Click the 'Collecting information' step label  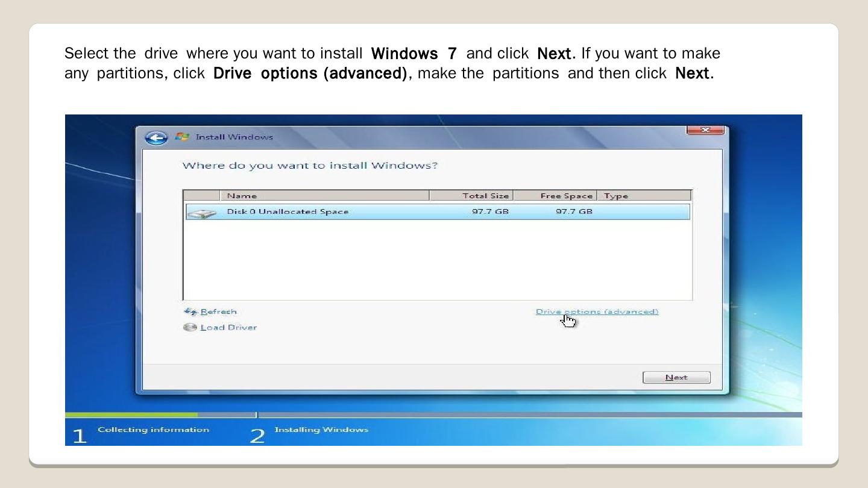[154, 430]
